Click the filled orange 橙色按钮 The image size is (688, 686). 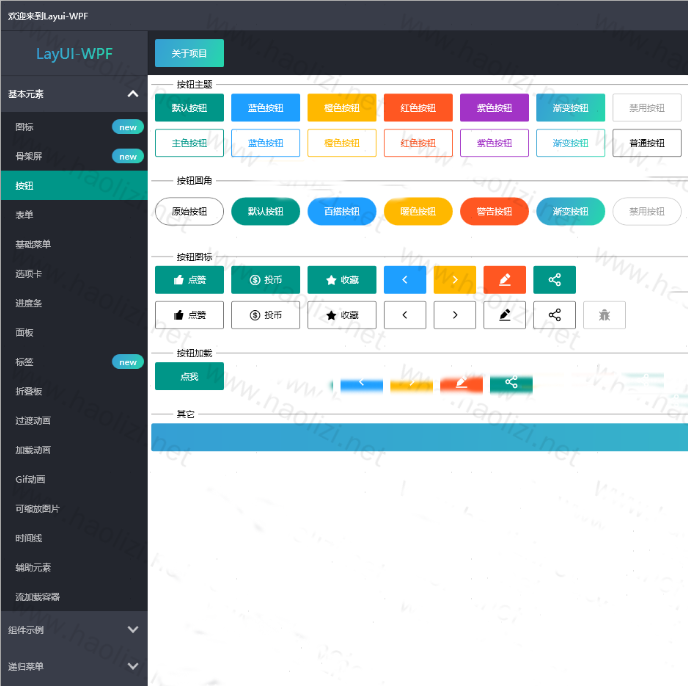(342, 108)
